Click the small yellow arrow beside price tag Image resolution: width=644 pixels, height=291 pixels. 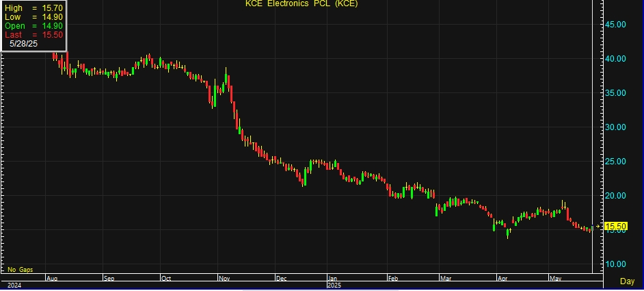(x=598, y=226)
